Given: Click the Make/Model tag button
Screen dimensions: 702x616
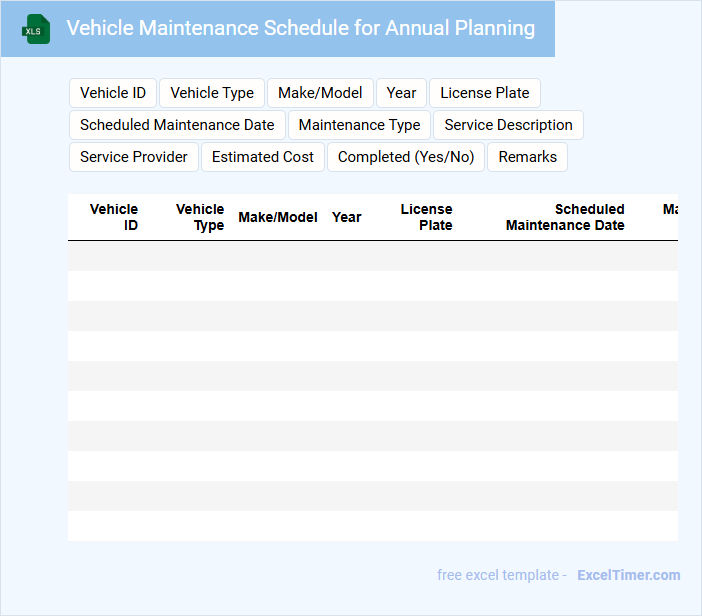Looking at the screenshot, I should (x=320, y=93).
